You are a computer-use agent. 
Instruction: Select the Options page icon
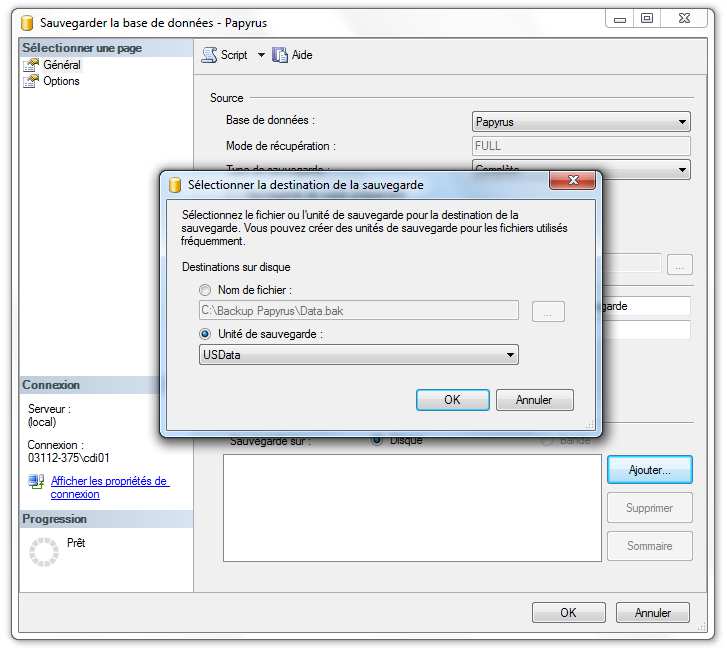coord(32,81)
